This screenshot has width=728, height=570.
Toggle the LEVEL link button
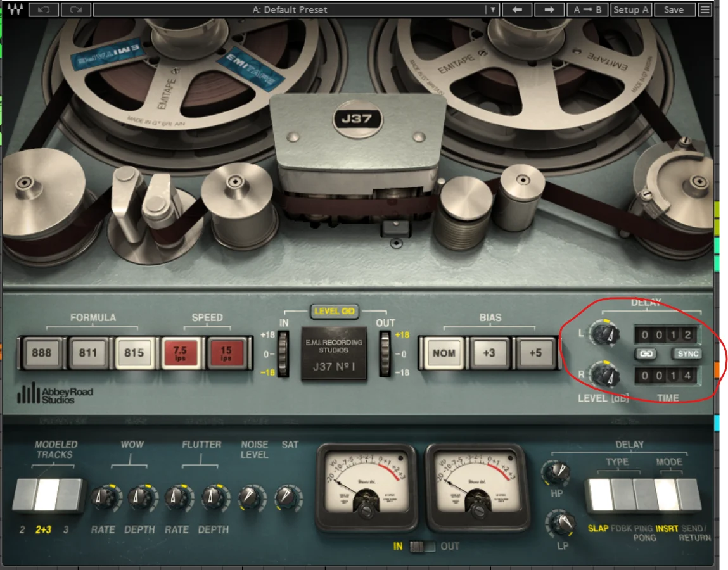coord(335,311)
